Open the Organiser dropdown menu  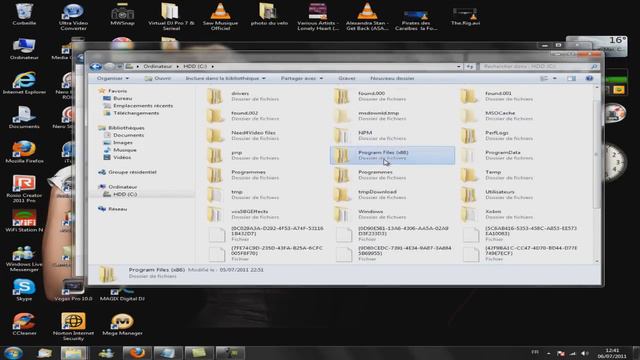coord(113,78)
